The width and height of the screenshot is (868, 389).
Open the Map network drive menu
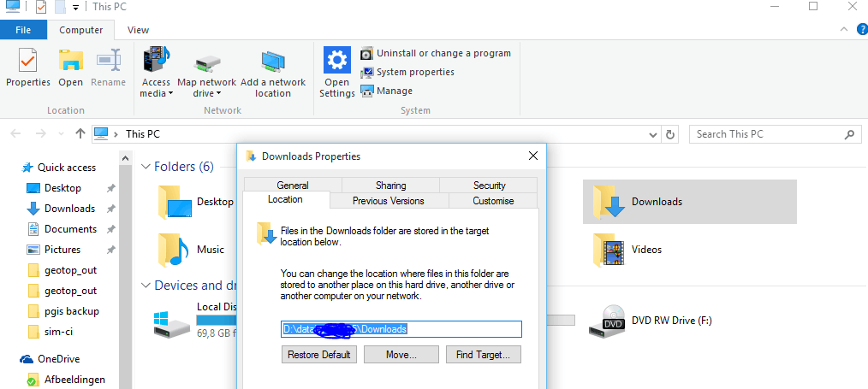tap(206, 72)
